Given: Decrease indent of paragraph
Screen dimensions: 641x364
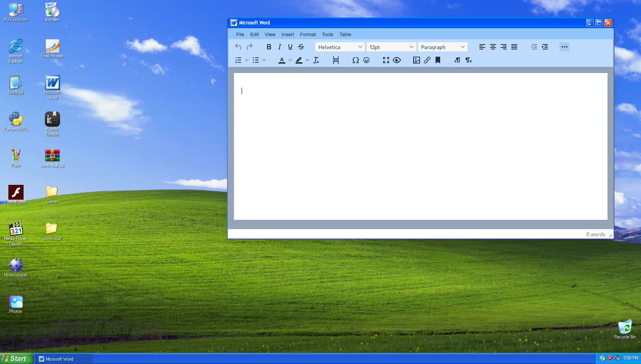Looking at the screenshot, I should point(534,47).
